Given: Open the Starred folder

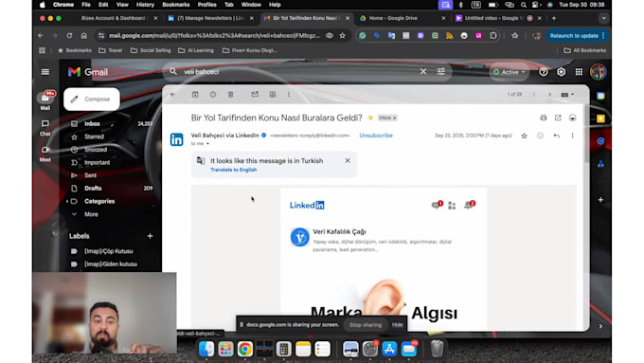Looking at the screenshot, I should click(x=94, y=136).
